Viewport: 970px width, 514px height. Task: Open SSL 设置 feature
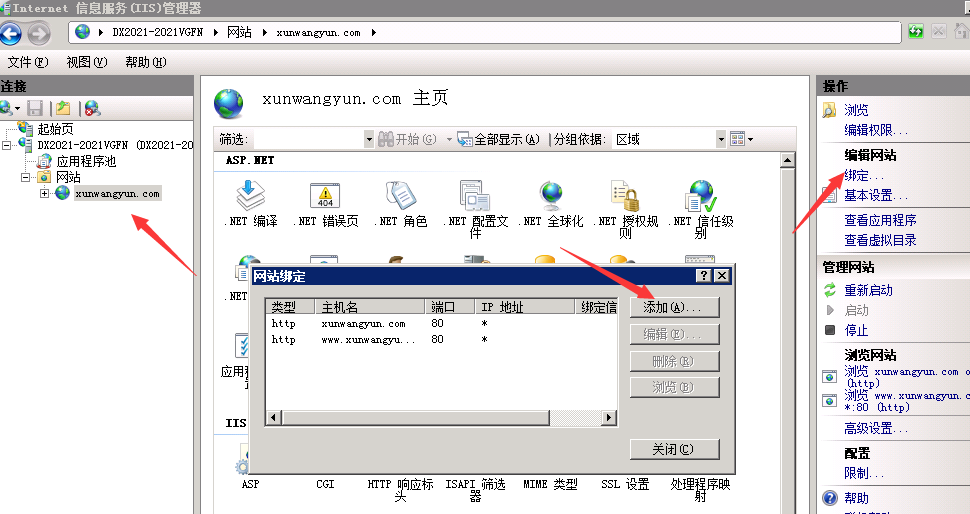click(625, 484)
